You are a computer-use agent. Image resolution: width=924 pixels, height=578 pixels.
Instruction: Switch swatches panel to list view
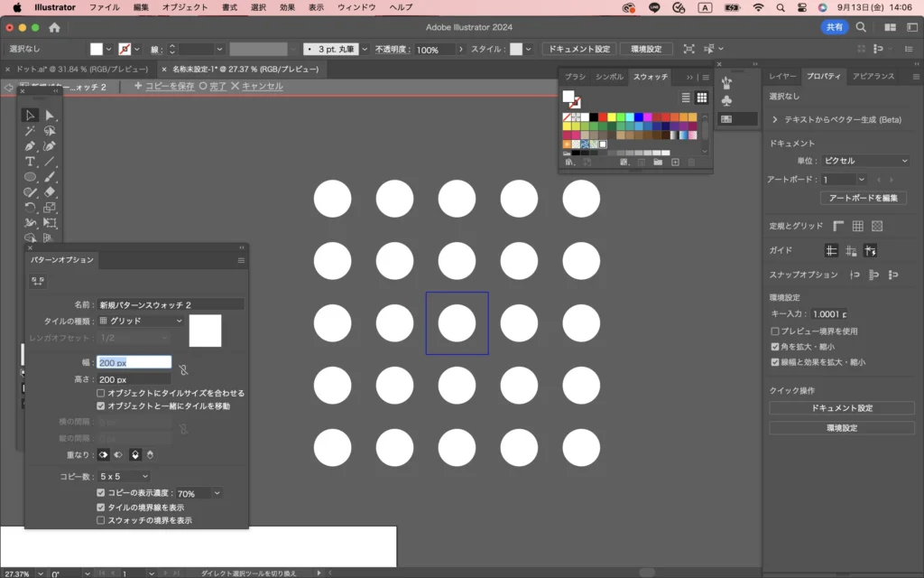(686, 98)
